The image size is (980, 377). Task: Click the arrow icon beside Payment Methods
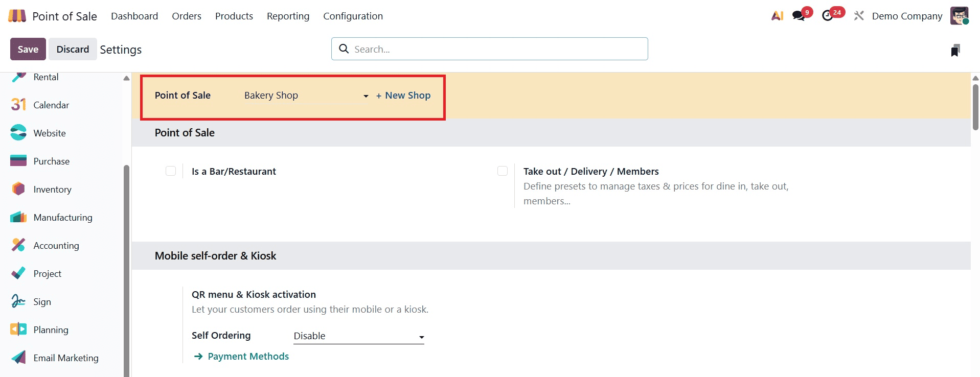tap(198, 357)
